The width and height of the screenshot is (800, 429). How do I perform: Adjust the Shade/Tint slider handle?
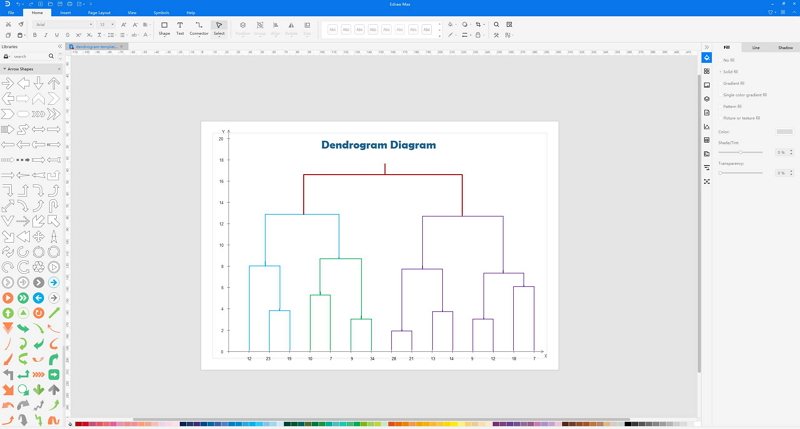pyautogui.click(x=740, y=152)
